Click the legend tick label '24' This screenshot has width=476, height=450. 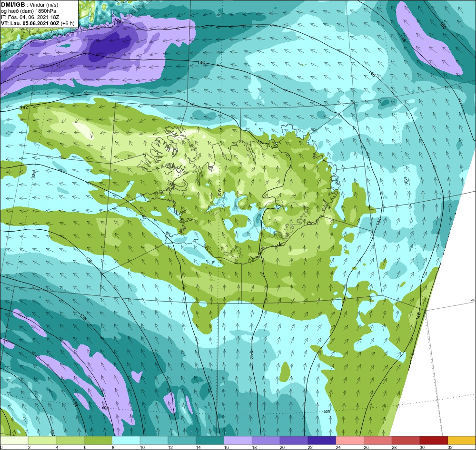click(338, 447)
